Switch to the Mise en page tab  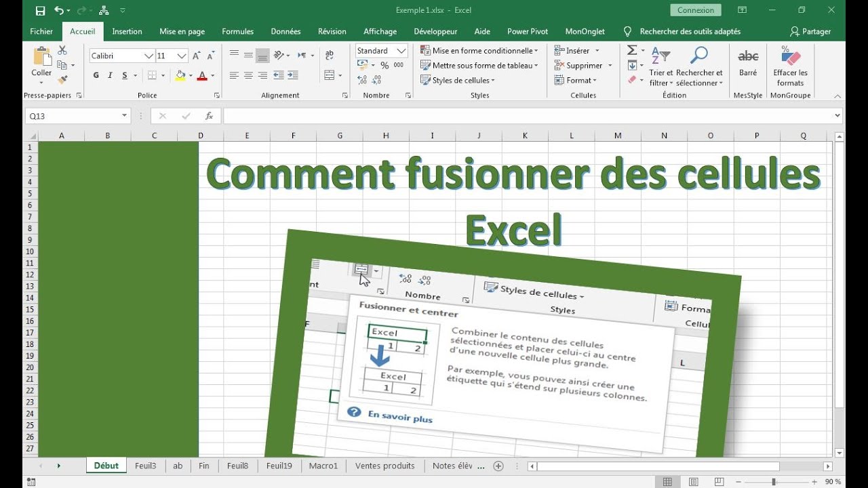(182, 31)
